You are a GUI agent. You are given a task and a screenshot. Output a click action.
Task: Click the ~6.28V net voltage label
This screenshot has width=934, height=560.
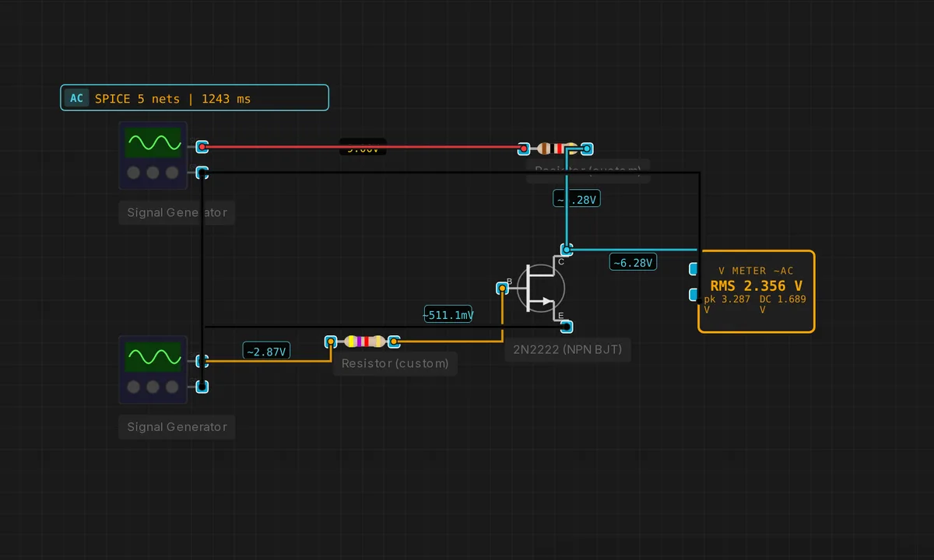633,262
